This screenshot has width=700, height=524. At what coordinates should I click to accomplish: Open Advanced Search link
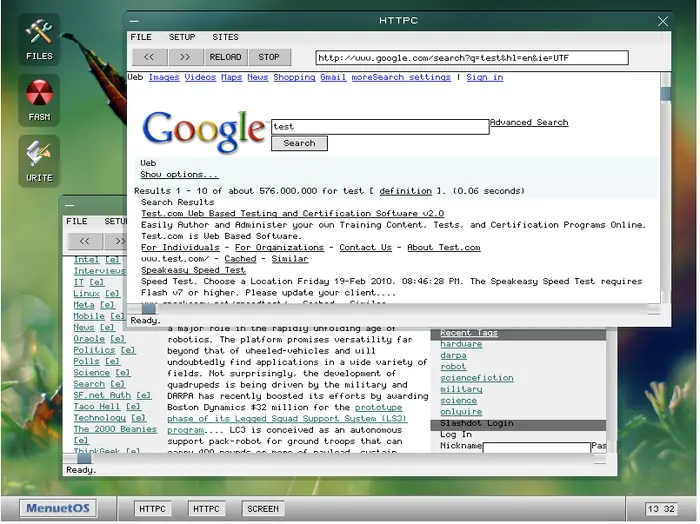point(529,122)
